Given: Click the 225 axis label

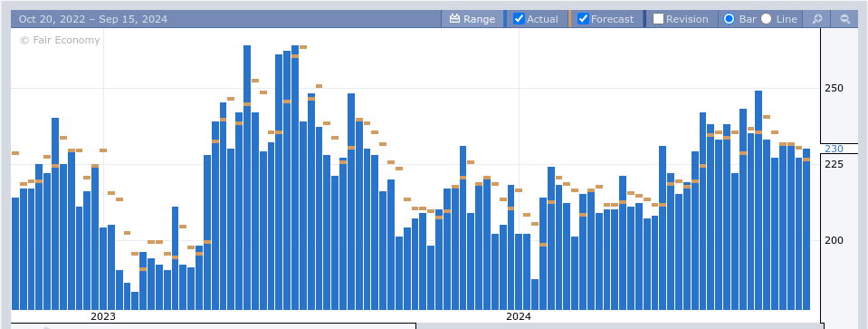Looking at the screenshot, I should click(x=834, y=165).
